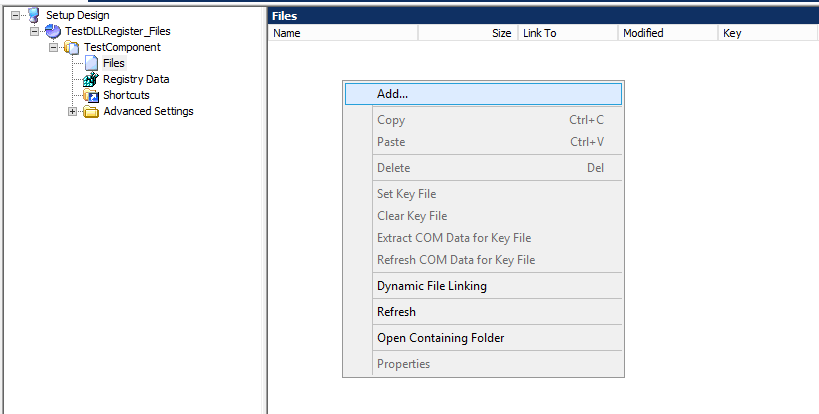Click the Advanced Settings folder icon
This screenshot has height=414, width=819.
pyautogui.click(x=91, y=112)
